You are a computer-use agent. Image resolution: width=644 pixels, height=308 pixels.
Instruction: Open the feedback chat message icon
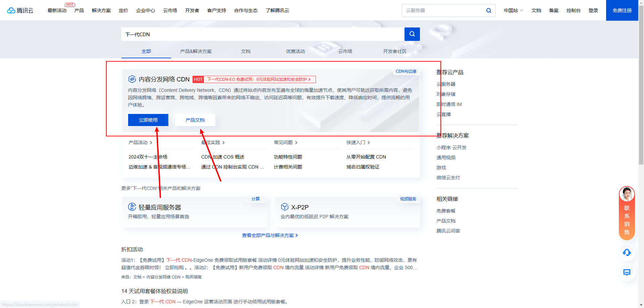pyautogui.click(x=627, y=272)
